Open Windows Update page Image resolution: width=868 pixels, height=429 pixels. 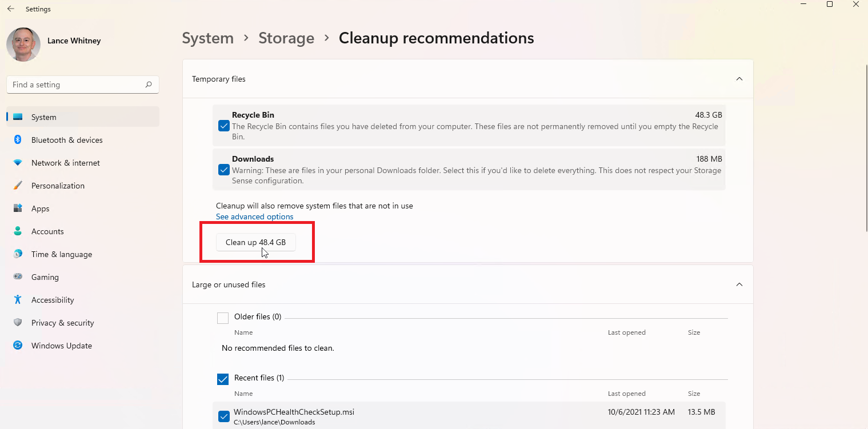click(83, 346)
